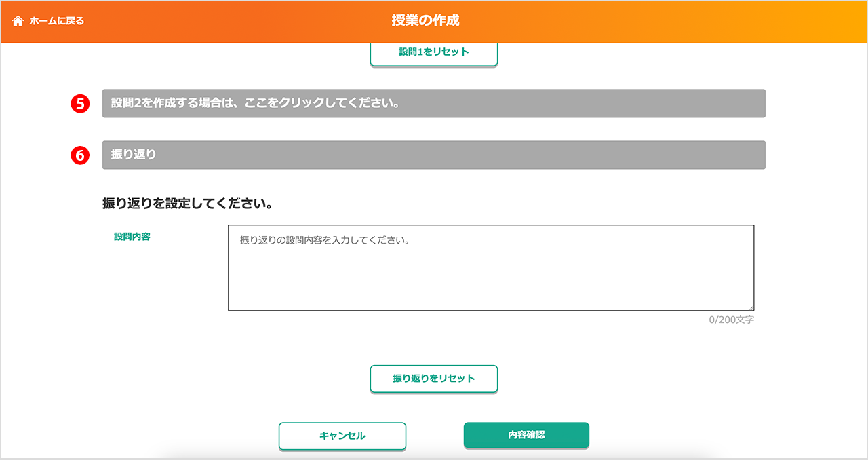Confirm with the green 内容確認 button
This screenshot has height=460, width=868.
point(526,435)
